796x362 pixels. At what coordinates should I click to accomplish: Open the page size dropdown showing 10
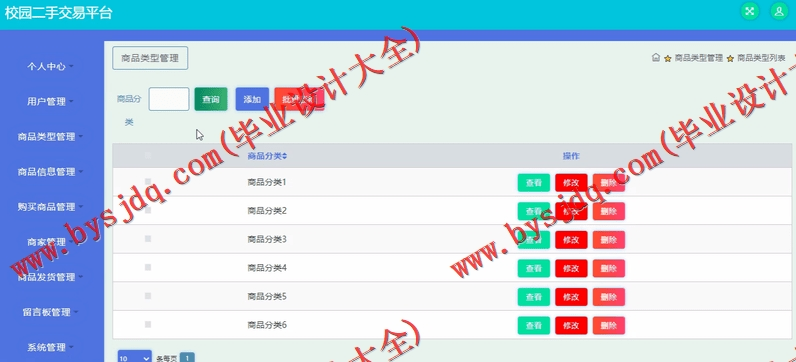135,356
